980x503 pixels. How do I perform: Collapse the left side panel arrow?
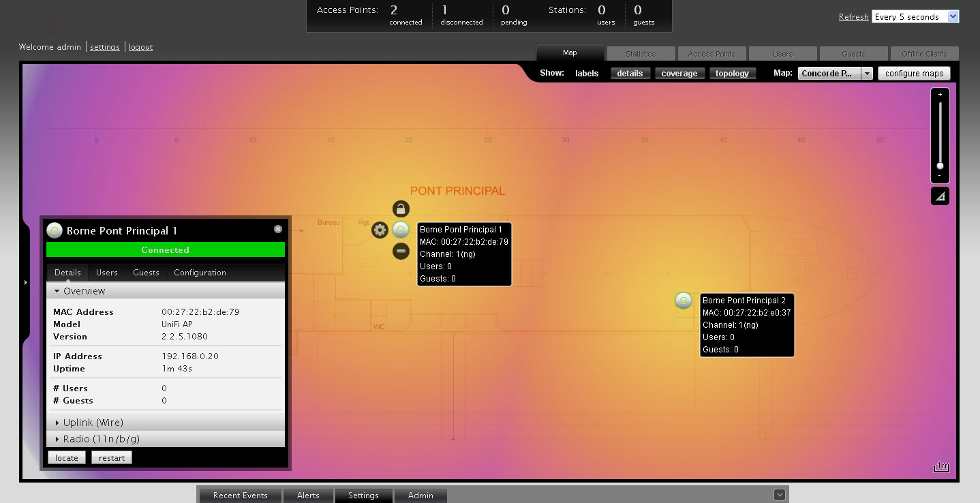click(x=25, y=281)
